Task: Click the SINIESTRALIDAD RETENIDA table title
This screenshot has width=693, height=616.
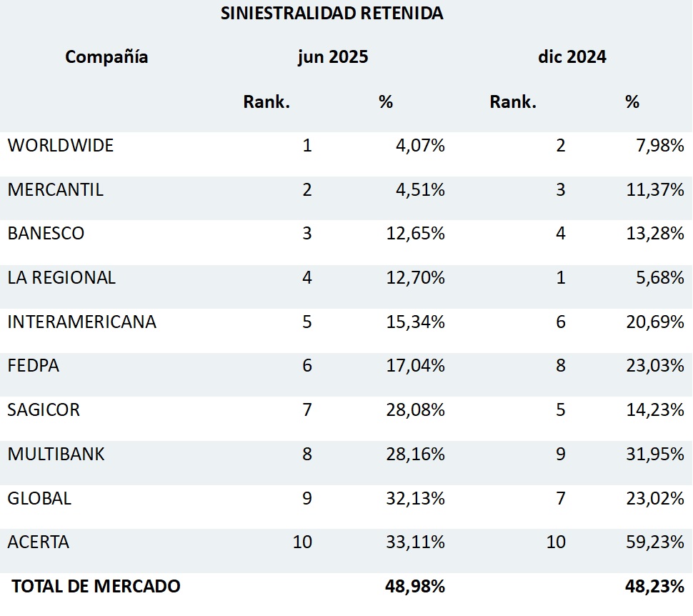Action: pyautogui.click(x=331, y=14)
